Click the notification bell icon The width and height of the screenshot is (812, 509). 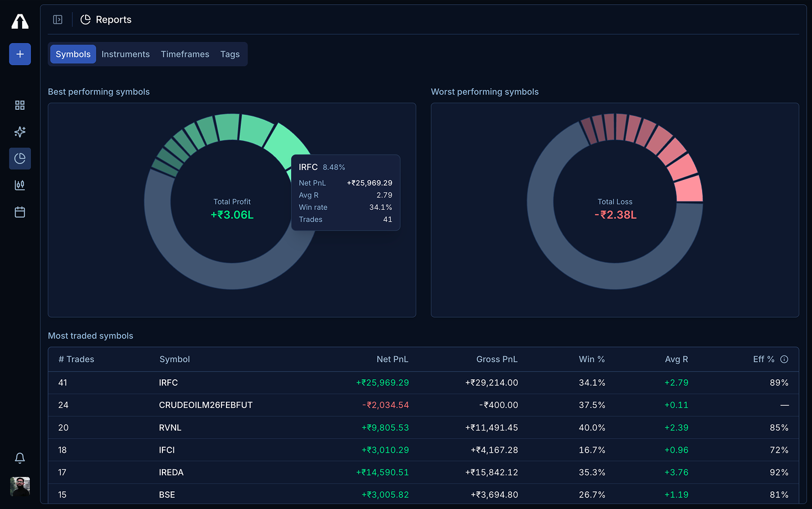click(20, 458)
